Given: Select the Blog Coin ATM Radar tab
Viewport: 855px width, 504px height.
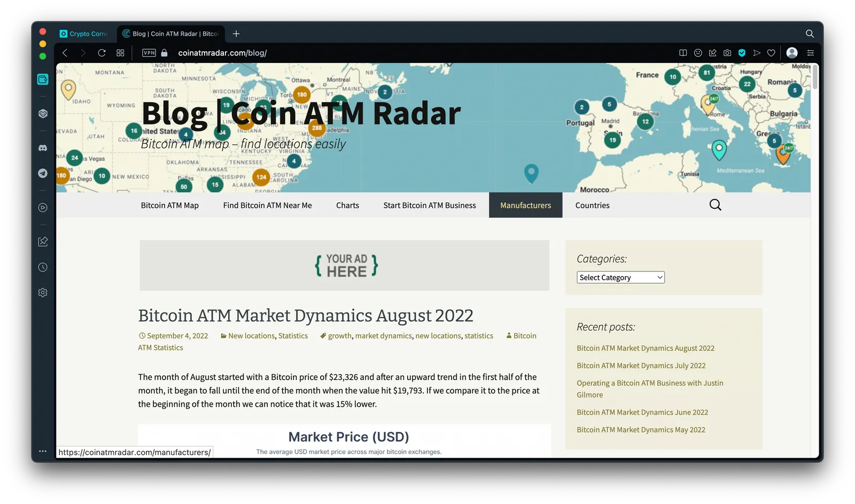Looking at the screenshot, I should 171,34.
